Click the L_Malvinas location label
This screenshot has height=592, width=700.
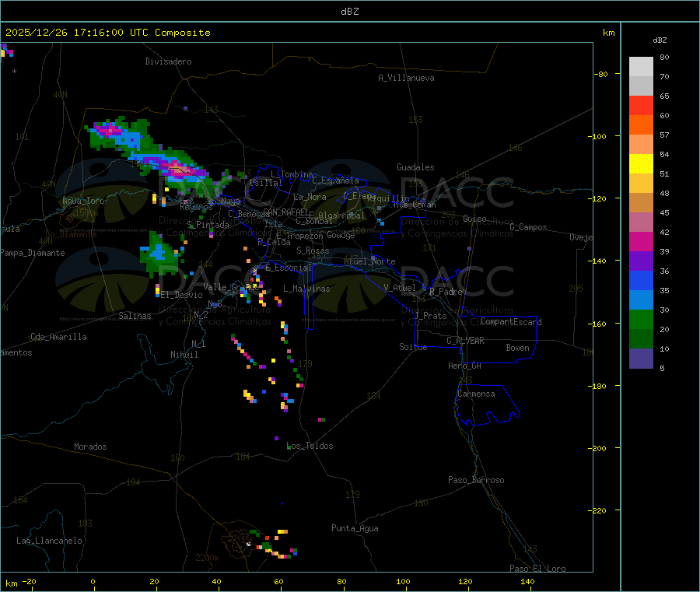(x=306, y=289)
